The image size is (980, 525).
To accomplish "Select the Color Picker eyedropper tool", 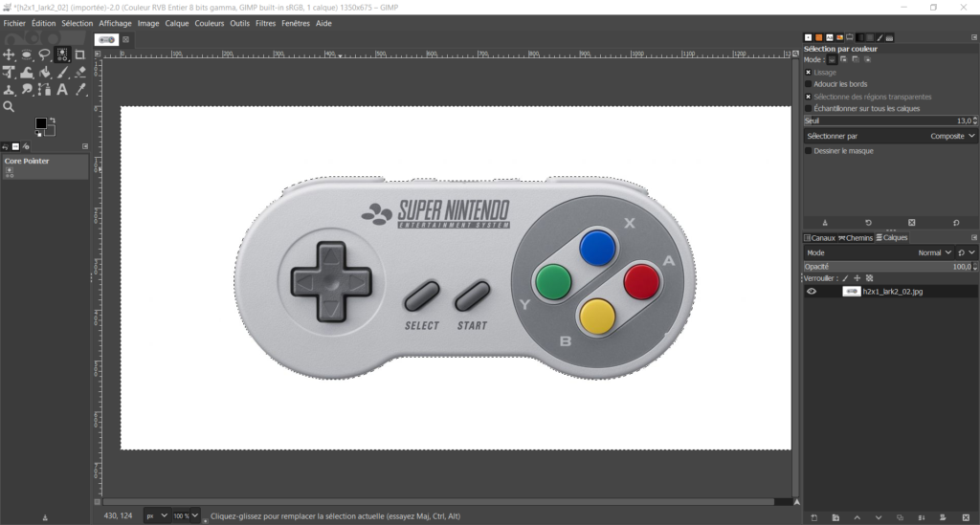I will click(x=80, y=90).
